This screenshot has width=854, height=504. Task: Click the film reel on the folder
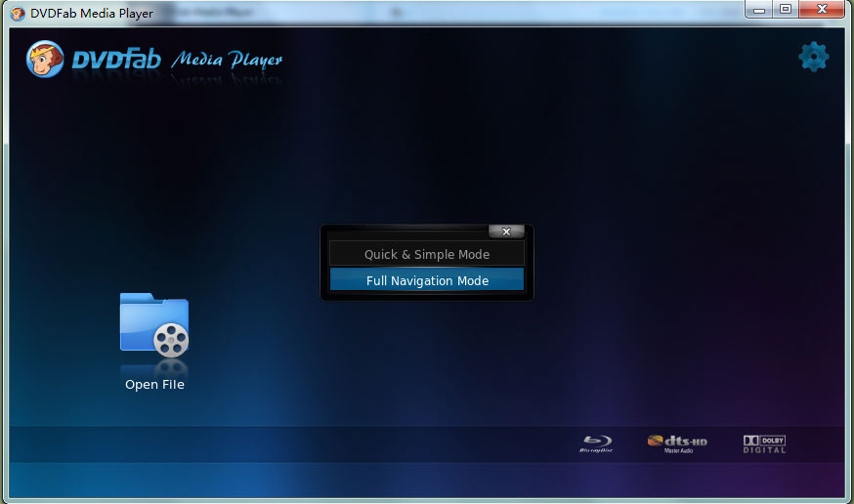pyautogui.click(x=171, y=339)
